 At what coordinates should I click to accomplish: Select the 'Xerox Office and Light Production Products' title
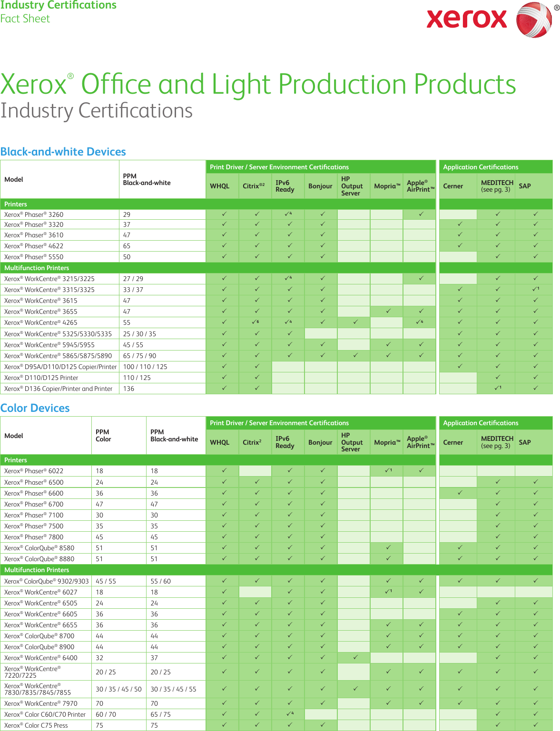click(x=258, y=84)
